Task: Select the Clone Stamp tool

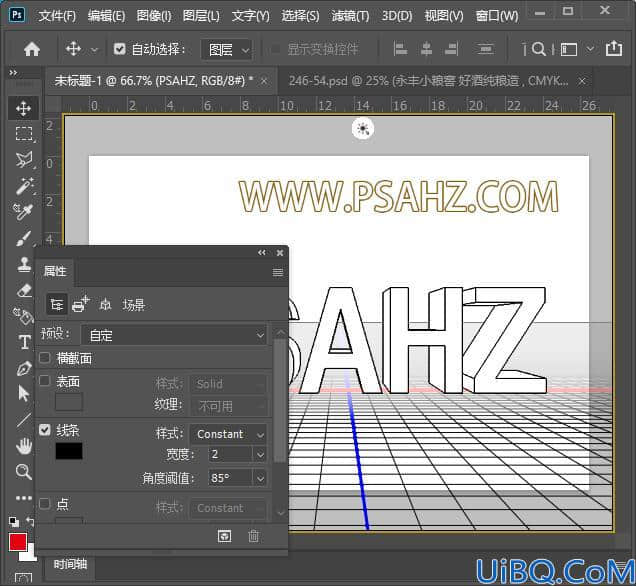Action: 24,264
